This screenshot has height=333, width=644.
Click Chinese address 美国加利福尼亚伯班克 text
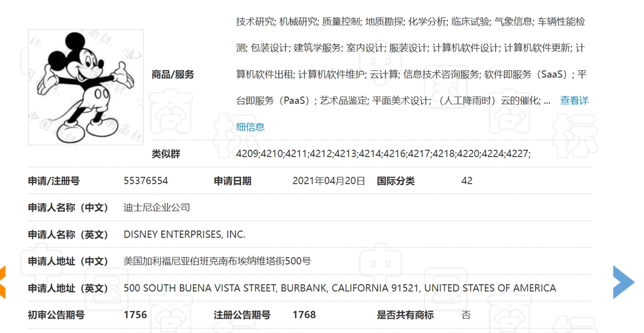click(217, 261)
